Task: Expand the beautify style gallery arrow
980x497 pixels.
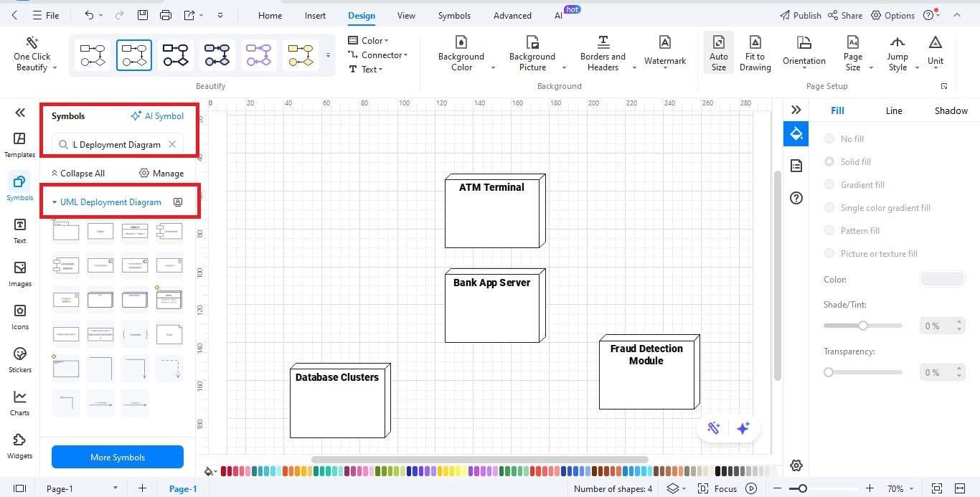Action: (329, 55)
